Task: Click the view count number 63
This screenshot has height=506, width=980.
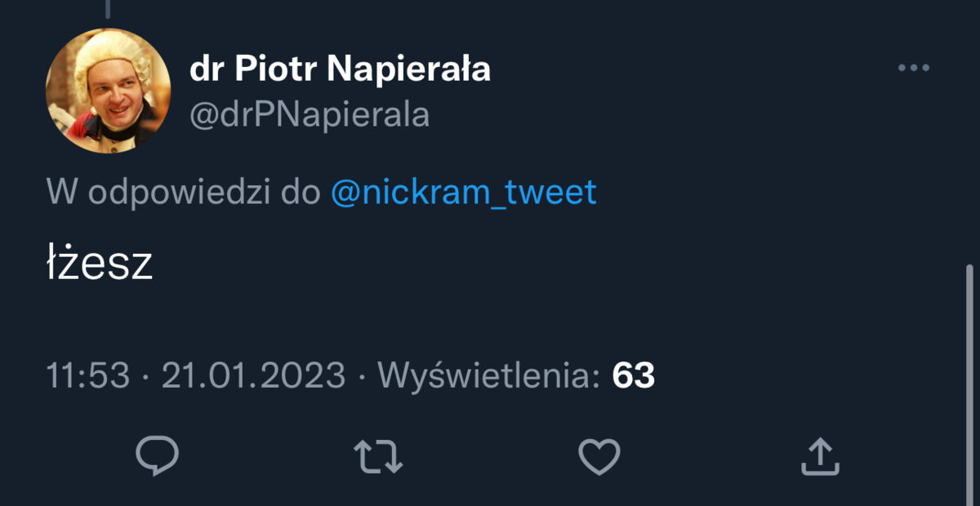Action: tap(633, 375)
